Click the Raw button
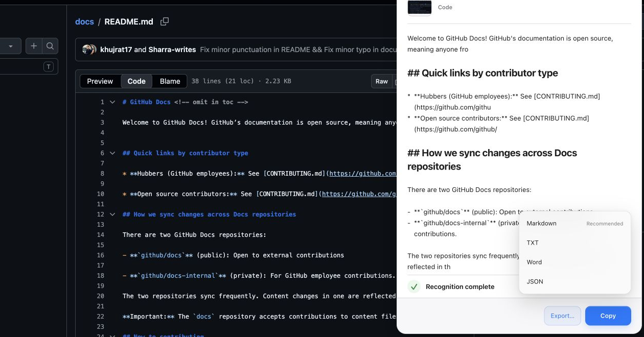644x337 pixels. click(x=382, y=81)
